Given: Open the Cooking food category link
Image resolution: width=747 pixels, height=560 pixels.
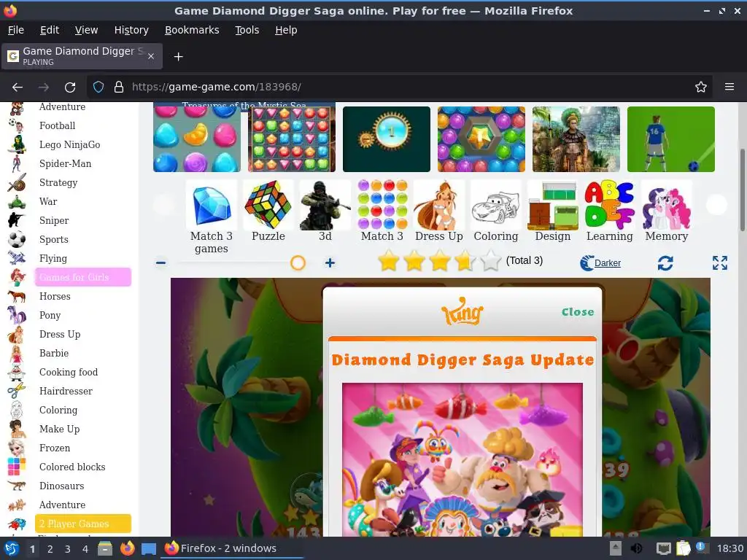Looking at the screenshot, I should coord(69,373).
